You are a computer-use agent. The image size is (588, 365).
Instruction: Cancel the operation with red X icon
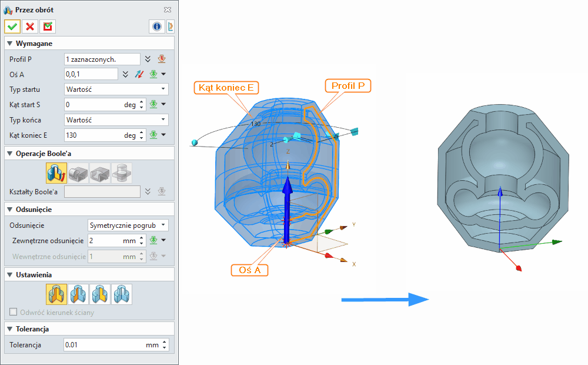point(29,26)
